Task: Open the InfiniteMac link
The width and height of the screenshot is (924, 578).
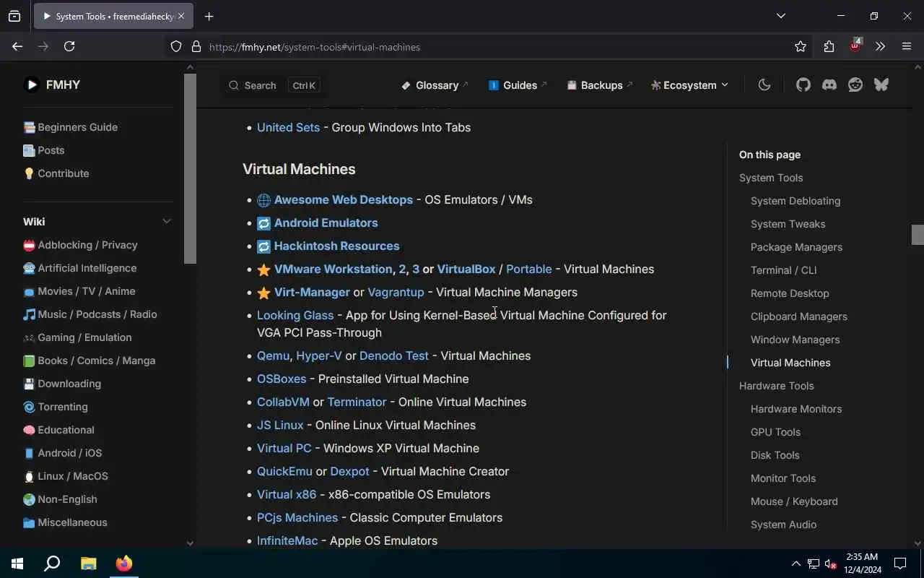Action: pyautogui.click(x=287, y=540)
